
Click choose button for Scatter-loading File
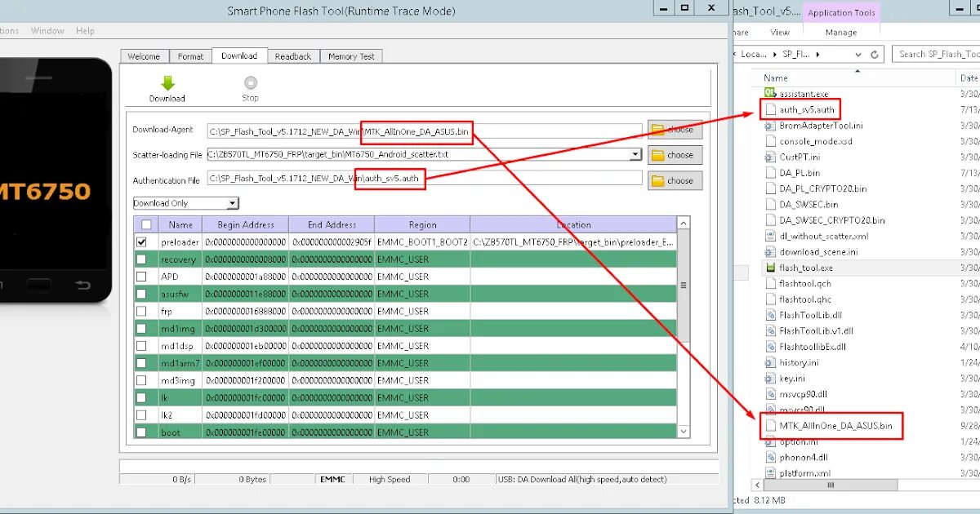click(x=675, y=155)
